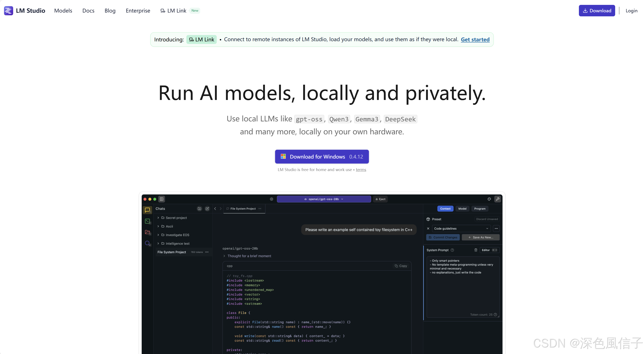The height and width of the screenshot is (354, 644).
Task: Select the Chat sidebar icon
Action: (x=148, y=210)
